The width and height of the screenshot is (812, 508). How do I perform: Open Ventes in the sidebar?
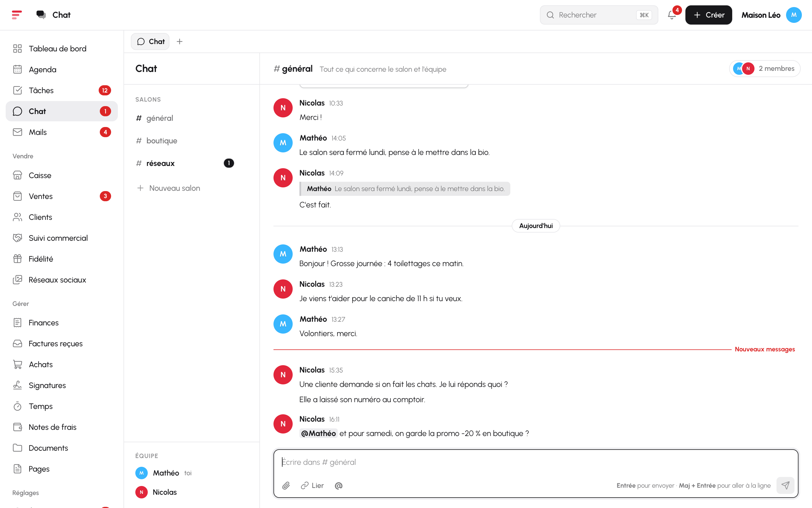(62, 196)
